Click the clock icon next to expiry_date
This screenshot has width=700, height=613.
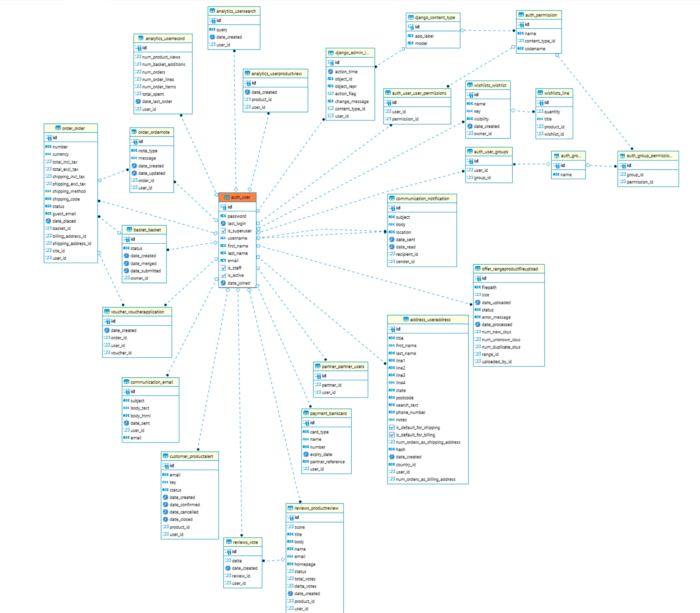click(306, 454)
